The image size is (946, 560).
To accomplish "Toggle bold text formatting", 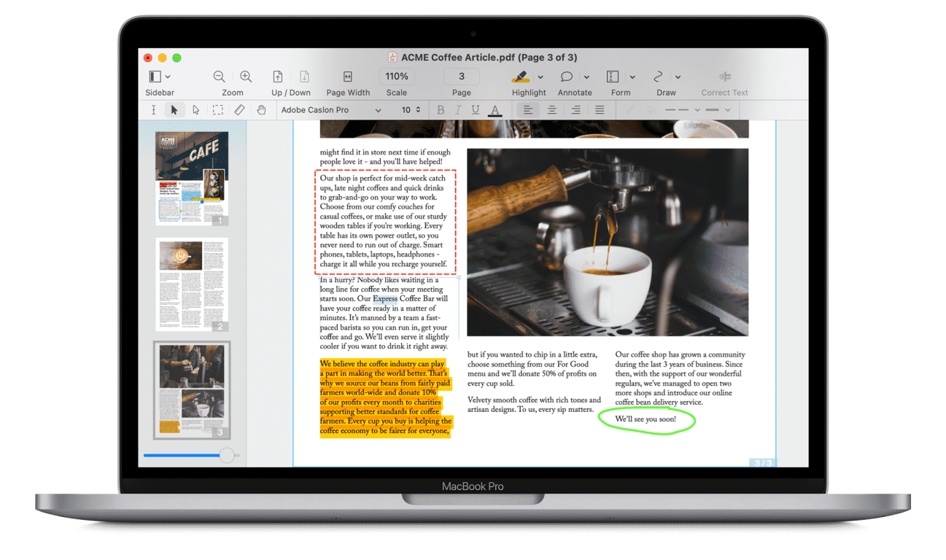I will [441, 110].
